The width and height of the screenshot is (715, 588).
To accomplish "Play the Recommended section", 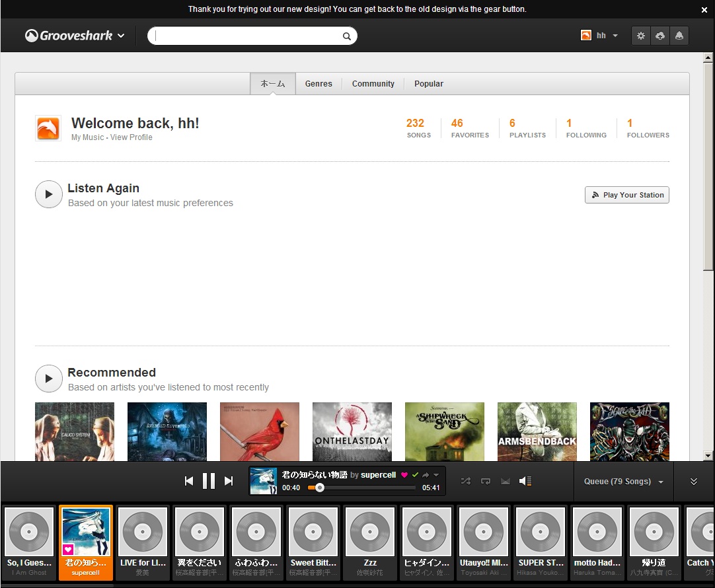I will [49, 379].
